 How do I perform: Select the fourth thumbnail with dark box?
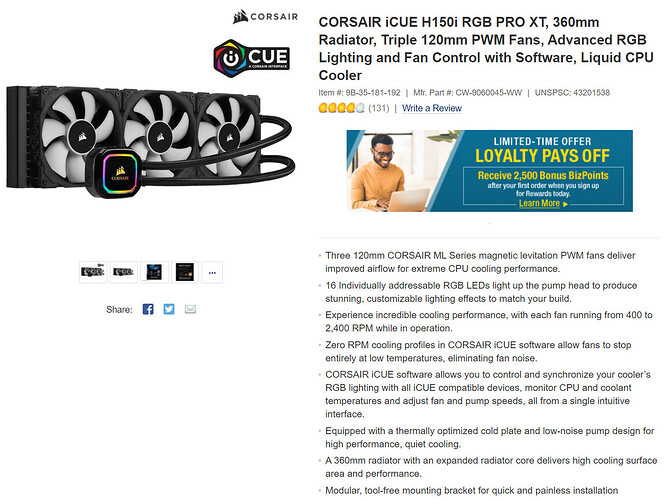click(185, 272)
